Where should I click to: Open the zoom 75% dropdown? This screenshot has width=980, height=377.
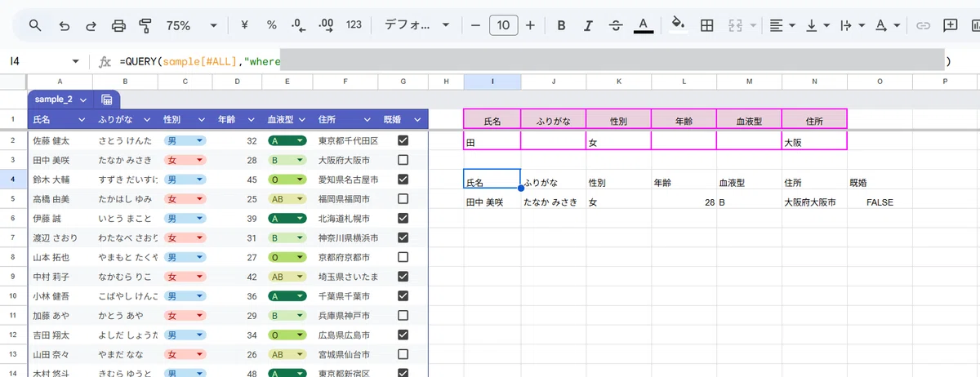click(213, 25)
